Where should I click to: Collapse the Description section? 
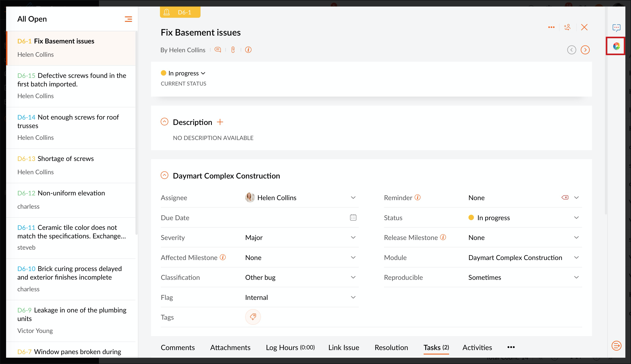(x=164, y=122)
